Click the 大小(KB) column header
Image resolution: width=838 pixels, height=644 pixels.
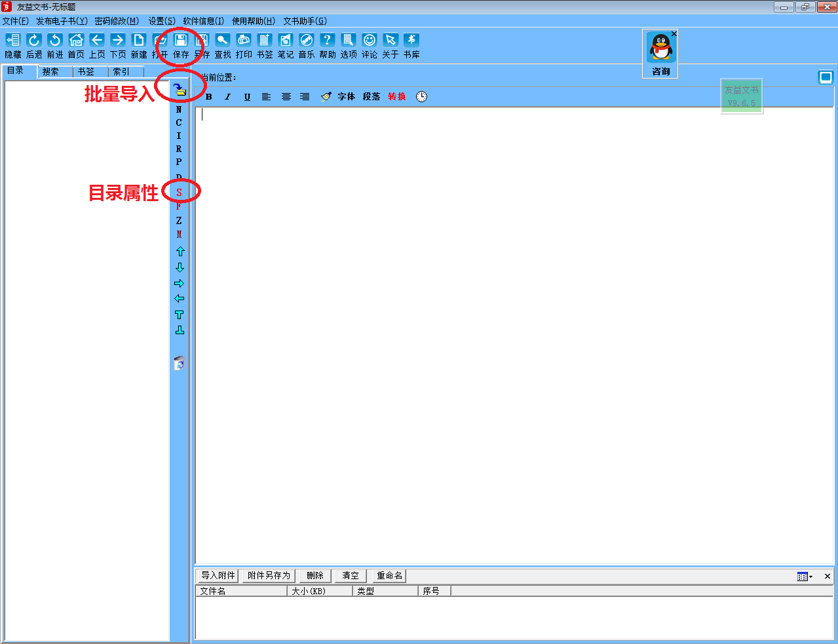[320, 591]
